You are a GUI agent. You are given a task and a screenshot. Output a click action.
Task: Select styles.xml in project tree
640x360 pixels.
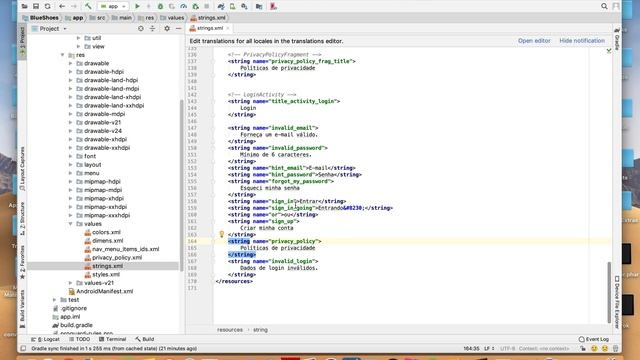[102, 275]
